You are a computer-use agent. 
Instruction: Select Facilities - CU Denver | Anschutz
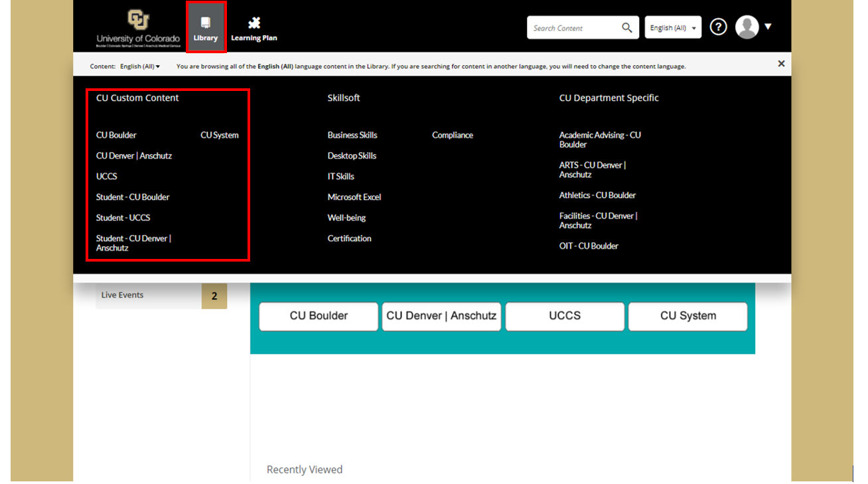tap(598, 220)
